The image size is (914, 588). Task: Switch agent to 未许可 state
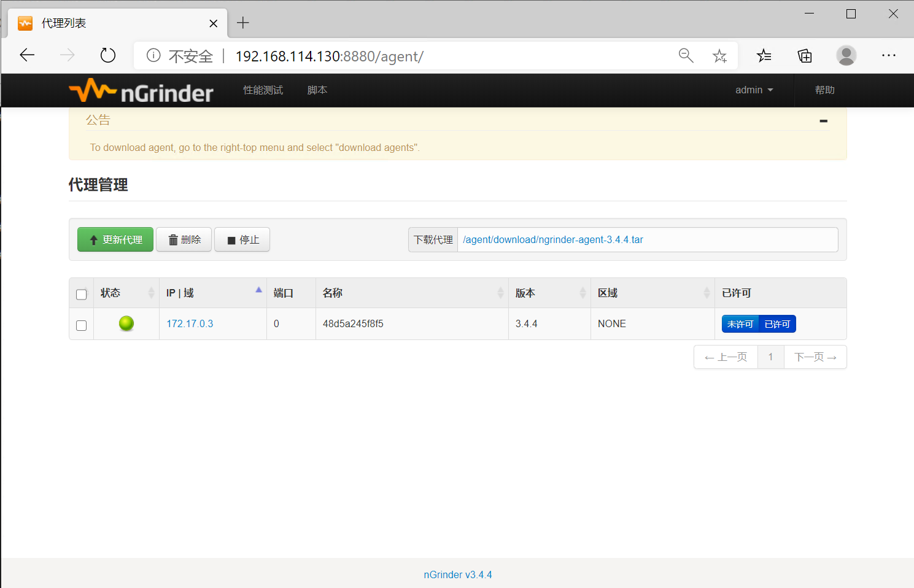[740, 324]
